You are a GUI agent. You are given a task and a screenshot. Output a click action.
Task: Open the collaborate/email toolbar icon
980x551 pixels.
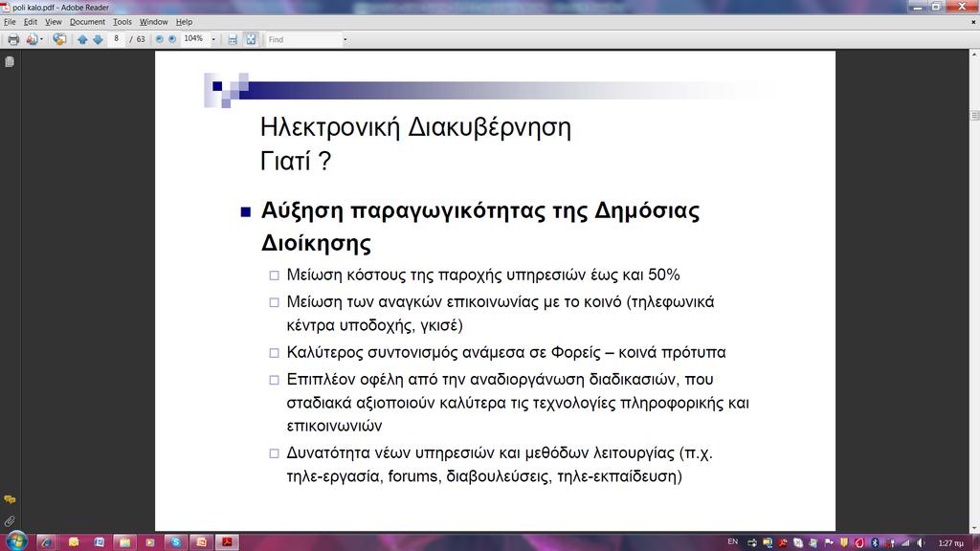tap(32, 39)
